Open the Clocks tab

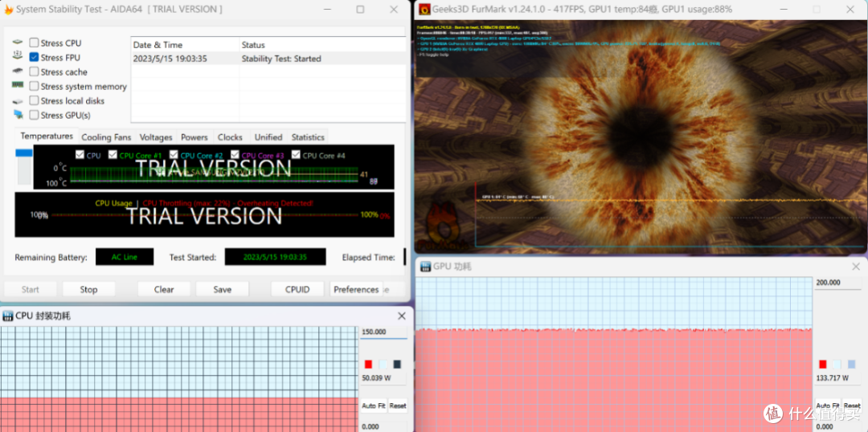click(x=230, y=137)
